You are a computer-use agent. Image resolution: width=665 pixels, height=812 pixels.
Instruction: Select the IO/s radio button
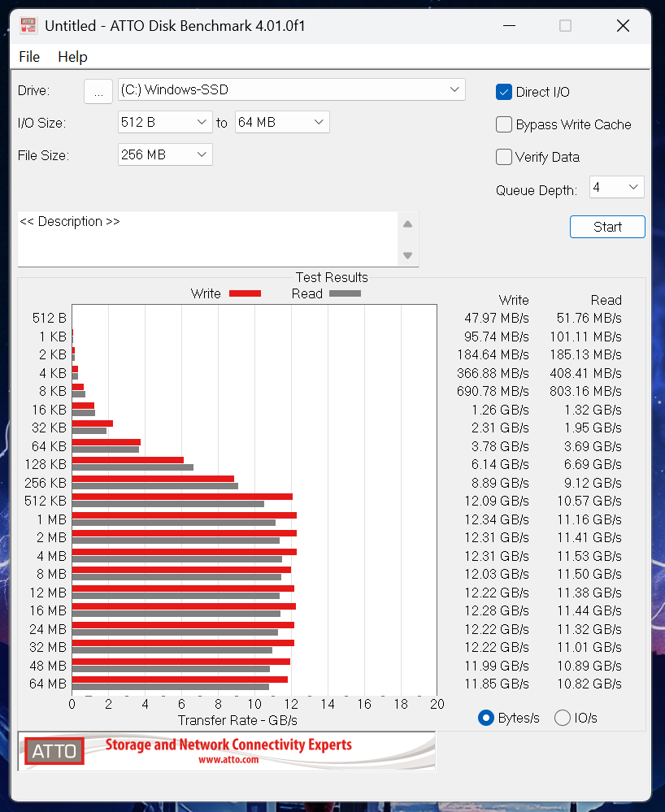pos(562,719)
